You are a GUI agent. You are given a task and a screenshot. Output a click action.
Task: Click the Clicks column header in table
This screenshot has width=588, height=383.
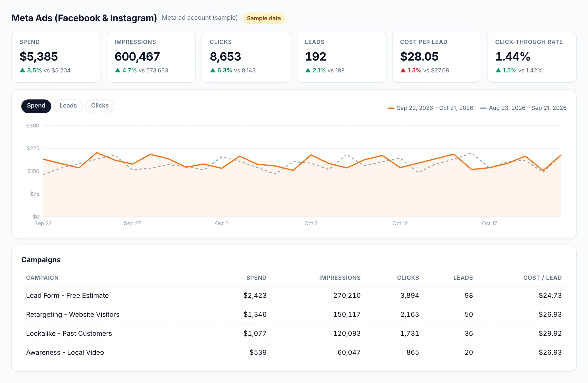tap(408, 278)
